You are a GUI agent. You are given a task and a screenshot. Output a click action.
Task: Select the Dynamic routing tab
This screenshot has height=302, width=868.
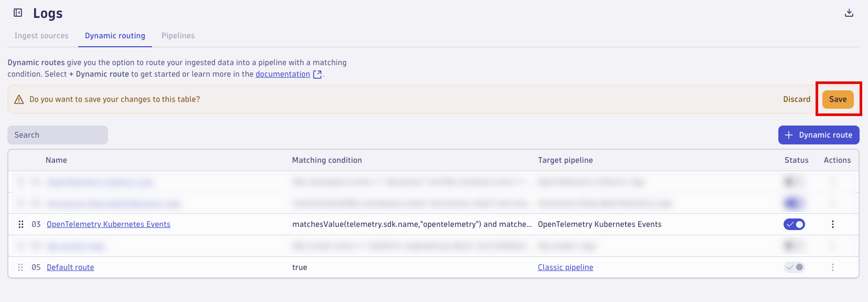coord(115,36)
